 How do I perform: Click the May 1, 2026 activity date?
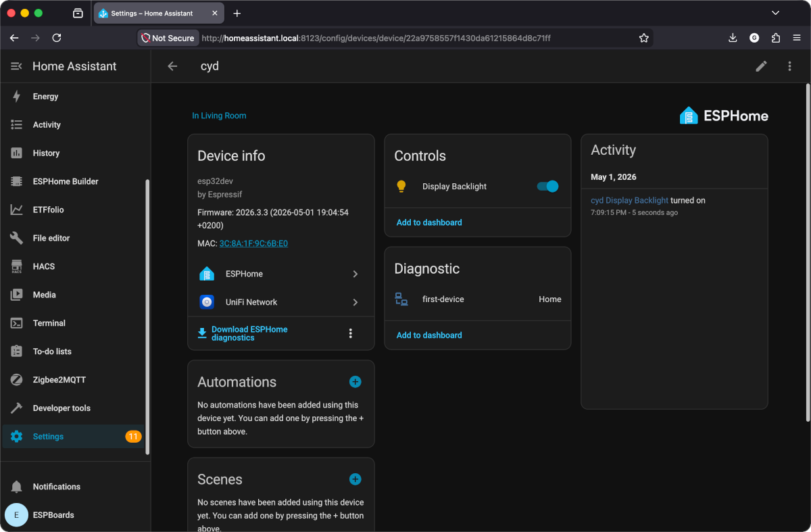coord(614,177)
